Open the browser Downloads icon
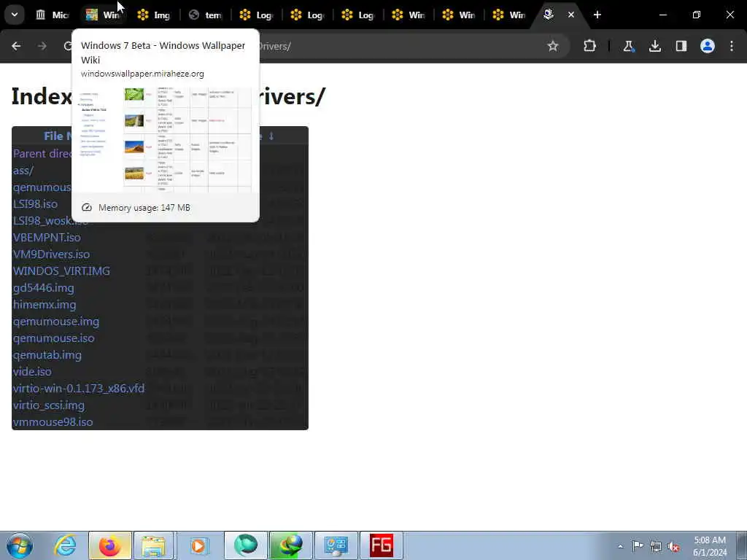Screen dimensions: 747x560 [x=655, y=46]
